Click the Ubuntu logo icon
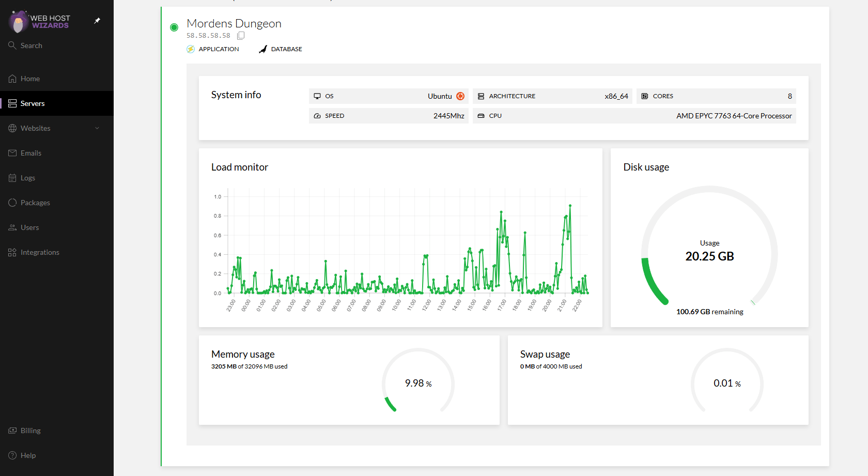 tap(460, 96)
